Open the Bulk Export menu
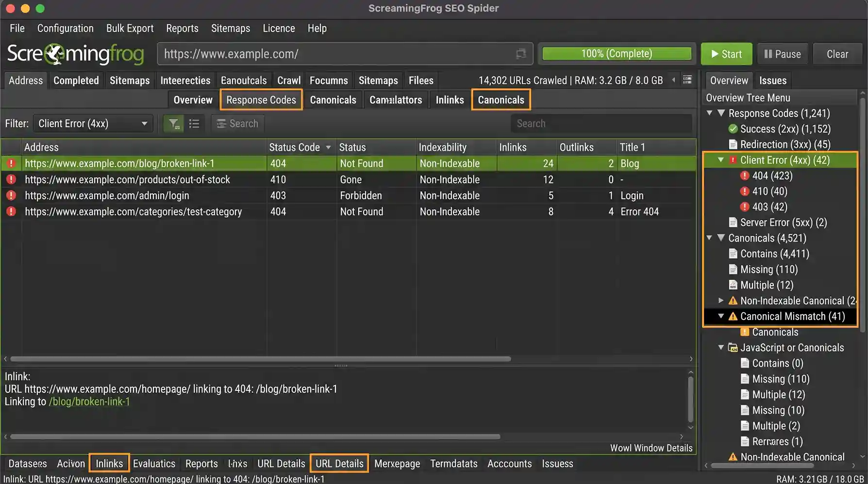Viewport: 868px width, 484px height. [x=130, y=28]
